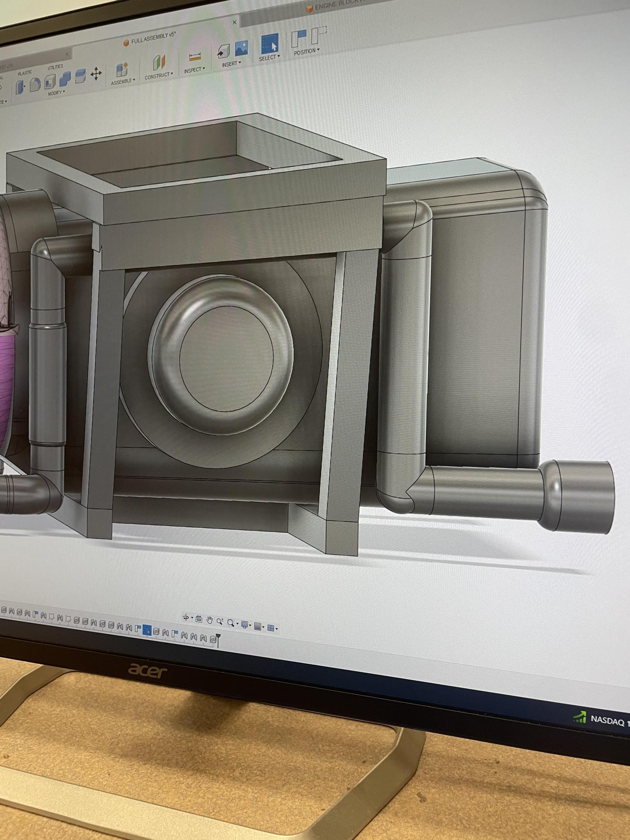The image size is (630, 840).
Task: Open the CONSTRUCT dropdown menu
Action: click(159, 75)
